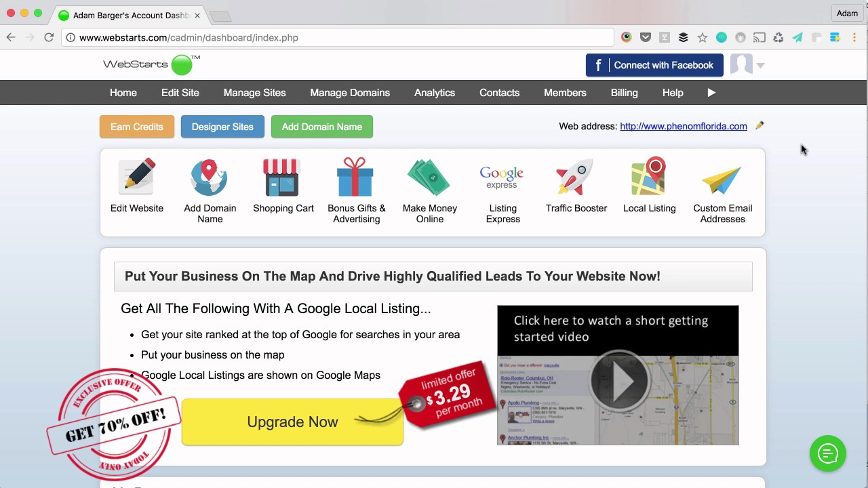
Task: Select the Bonus Gifts & Advertising gift icon
Action: [355, 177]
